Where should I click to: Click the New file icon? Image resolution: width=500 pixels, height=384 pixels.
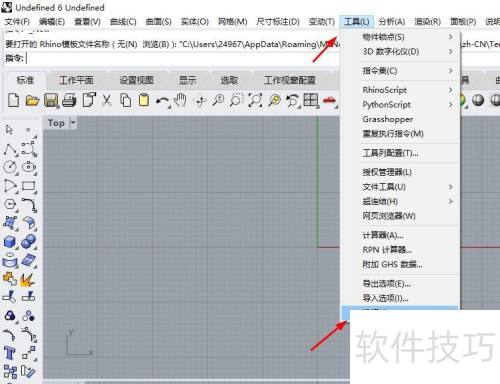[13, 100]
